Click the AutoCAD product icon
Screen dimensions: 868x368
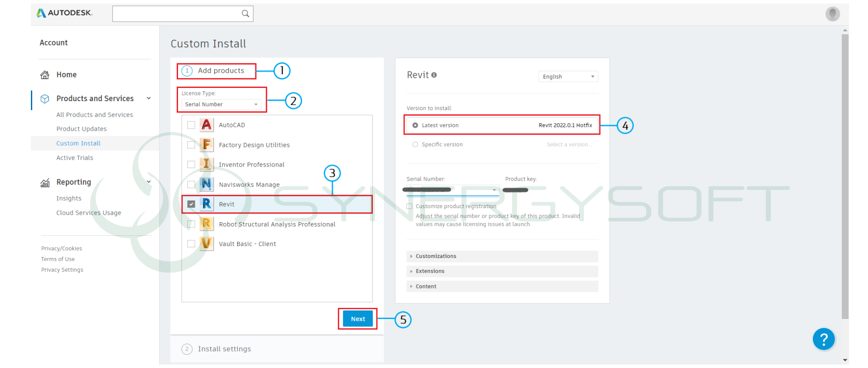point(206,125)
